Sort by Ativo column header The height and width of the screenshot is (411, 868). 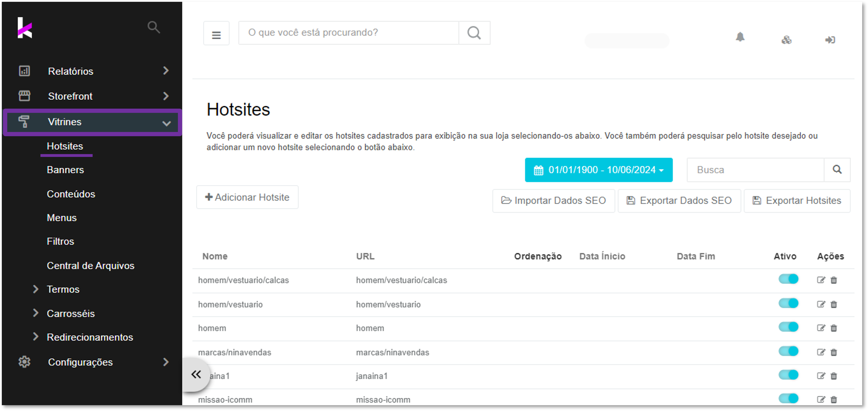click(785, 256)
